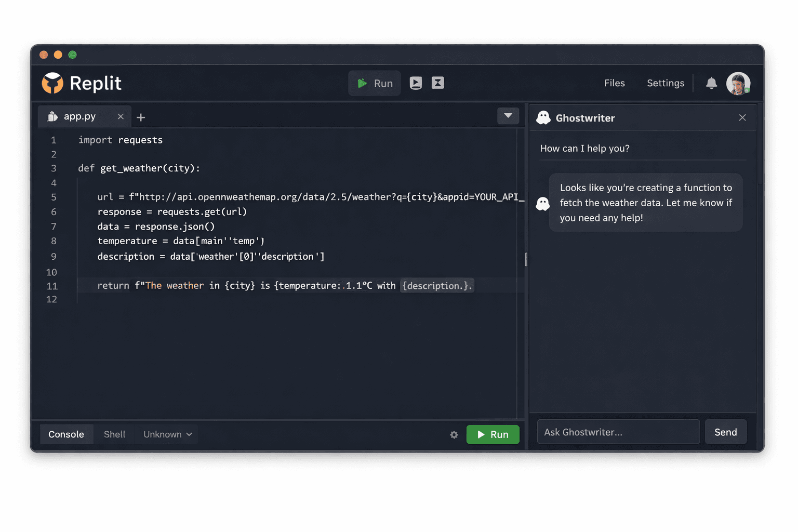This screenshot has width=798, height=532.
Task: Open the user profile avatar
Action: [x=738, y=83]
